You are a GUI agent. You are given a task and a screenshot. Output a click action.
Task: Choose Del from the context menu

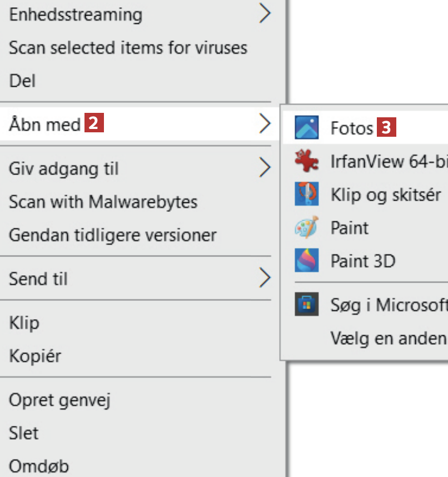[22, 81]
